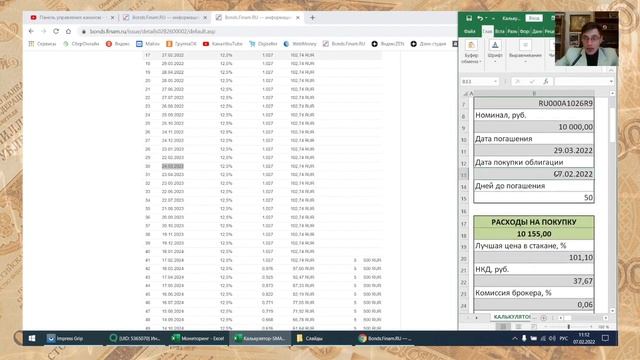
Task: Expand the Выравнивание alignment group
Action: [x=525, y=52]
